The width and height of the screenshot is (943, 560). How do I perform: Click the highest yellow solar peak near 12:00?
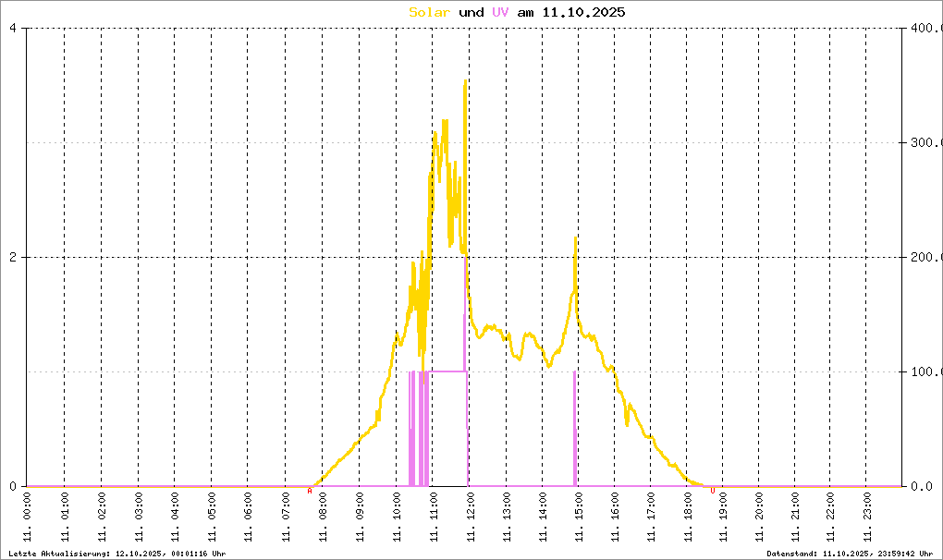[x=465, y=81]
